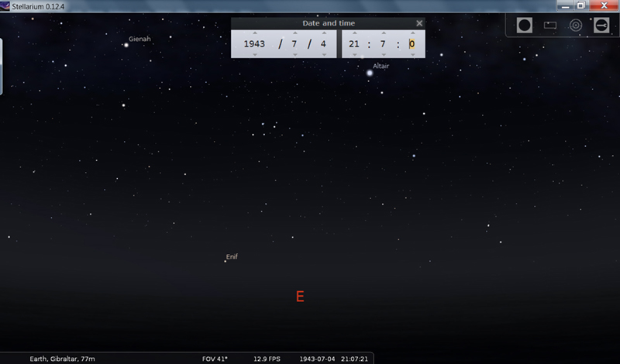Click the minutes field in the time group
This screenshot has width=620, height=364.
[383, 44]
